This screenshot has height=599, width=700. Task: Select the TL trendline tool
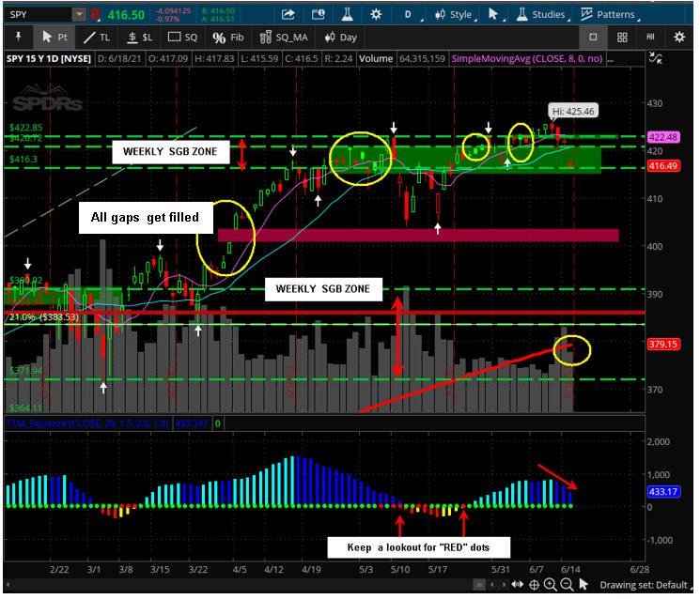click(97, 37)
